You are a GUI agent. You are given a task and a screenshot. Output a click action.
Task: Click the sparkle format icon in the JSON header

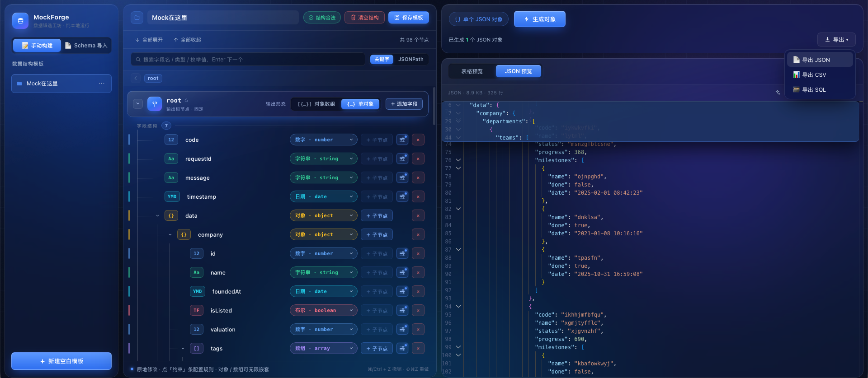[778, 93]
